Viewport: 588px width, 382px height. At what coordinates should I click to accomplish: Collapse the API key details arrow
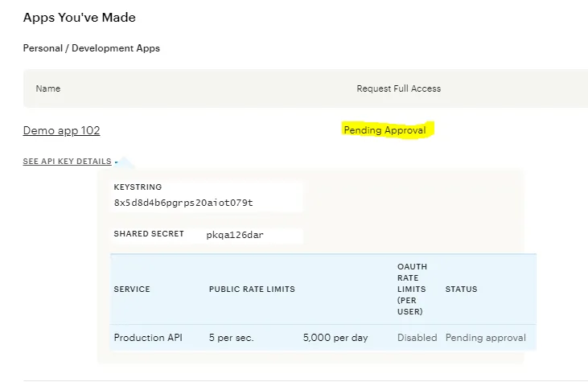(x=117, y=162)
